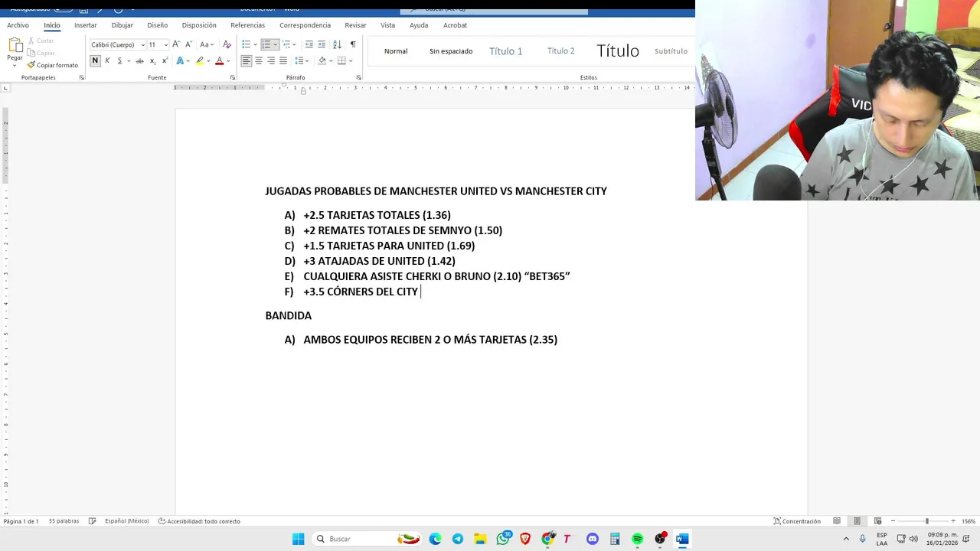Apply yellow highlight color
The image size is (980, 551).
point(200,60)
